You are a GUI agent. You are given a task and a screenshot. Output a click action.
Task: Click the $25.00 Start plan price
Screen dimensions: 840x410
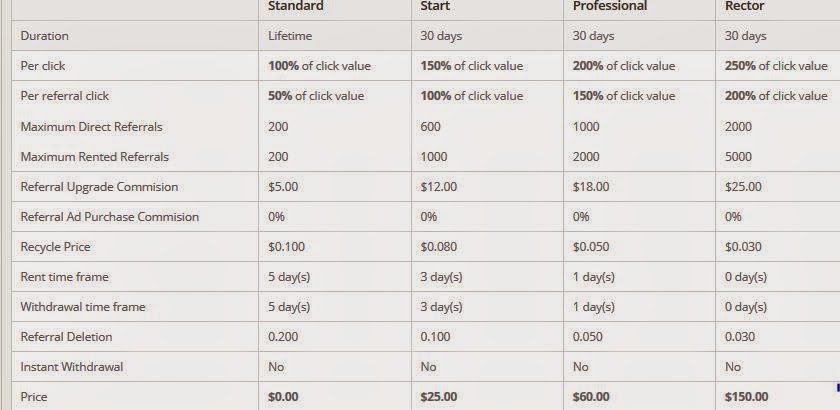[x=440, y=397]
